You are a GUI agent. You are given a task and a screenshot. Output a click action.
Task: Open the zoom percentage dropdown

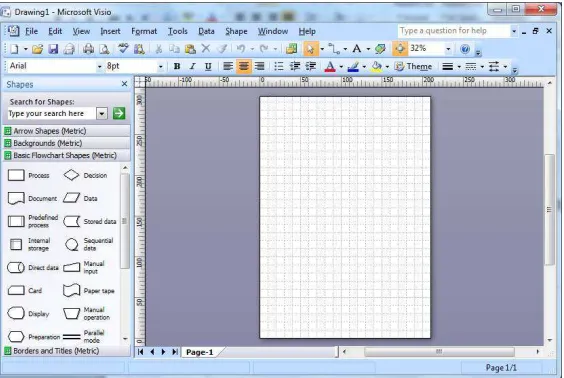click(448, 49)
